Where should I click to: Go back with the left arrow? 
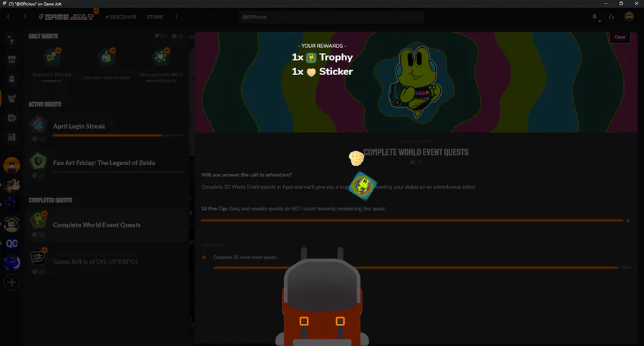pos(8,17)
